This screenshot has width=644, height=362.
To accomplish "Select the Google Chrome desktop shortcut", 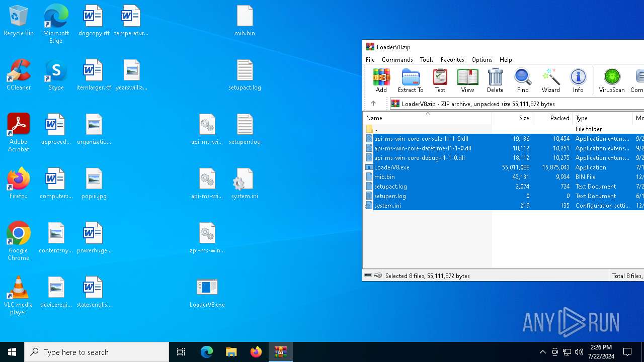I will click(19, 241).
